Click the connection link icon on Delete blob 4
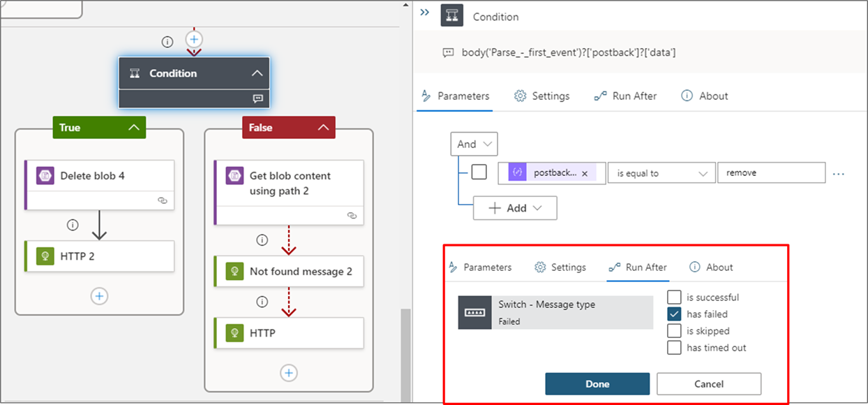Image resolution: width=868 pixels, height=405 pixels. click(x=163, y=200)
